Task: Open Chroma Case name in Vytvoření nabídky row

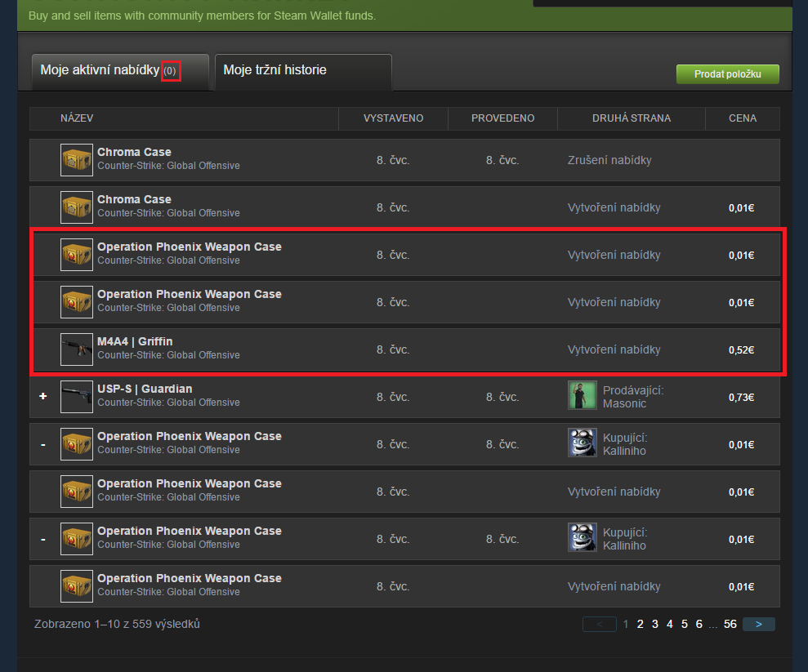Action: 135,199
